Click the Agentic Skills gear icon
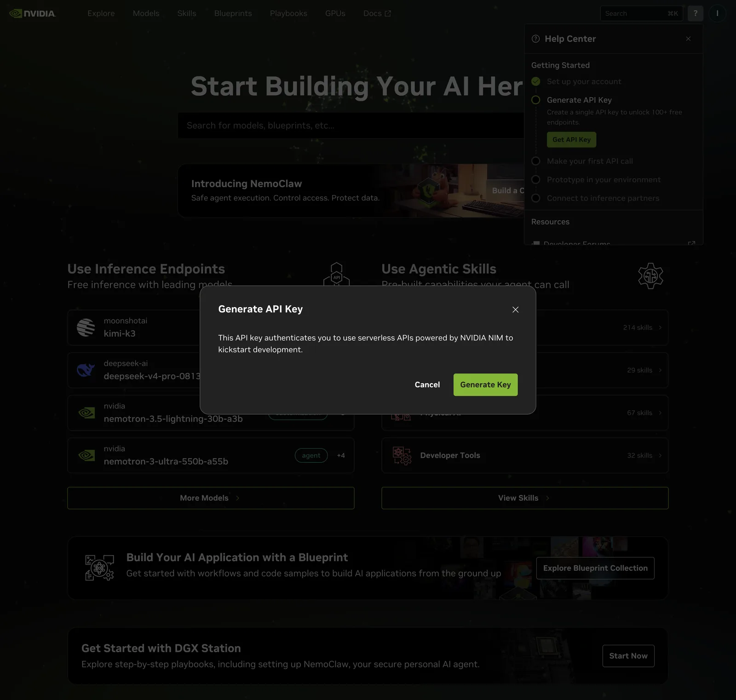 coord(650,276)
